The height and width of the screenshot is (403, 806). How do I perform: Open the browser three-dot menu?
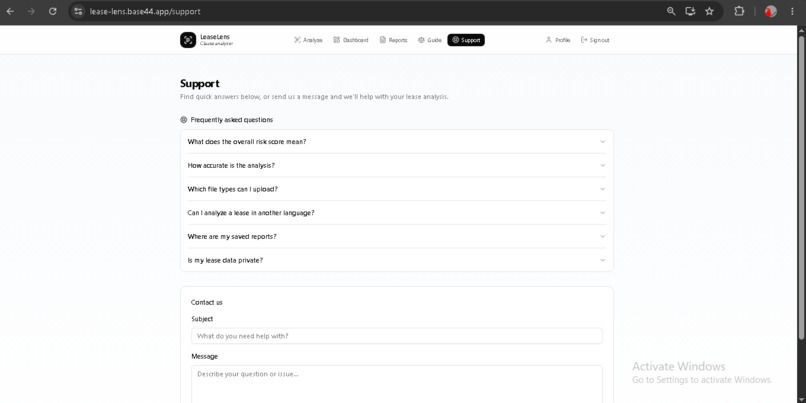coord(792,11)
